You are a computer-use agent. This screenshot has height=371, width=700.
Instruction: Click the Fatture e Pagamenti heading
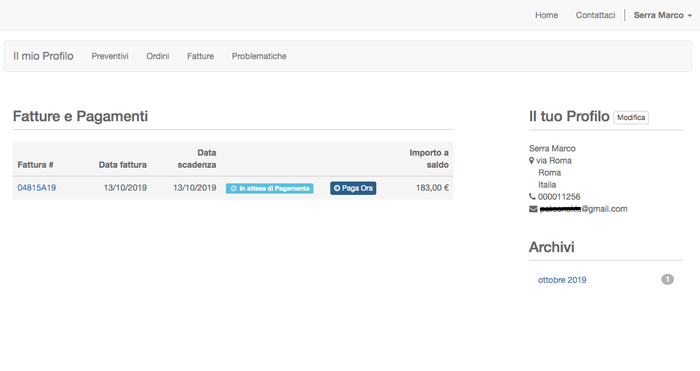click(x=80, y=116)
